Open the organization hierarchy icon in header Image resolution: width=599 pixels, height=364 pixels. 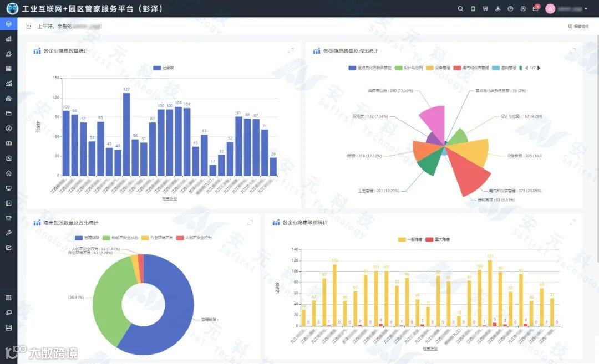point(498,9)
